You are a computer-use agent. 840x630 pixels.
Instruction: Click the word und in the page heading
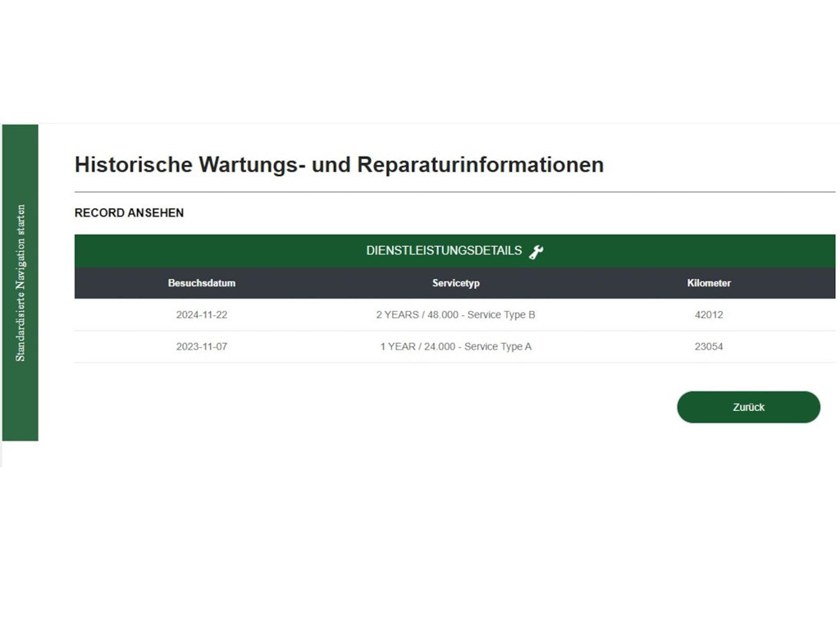point(331,165)
